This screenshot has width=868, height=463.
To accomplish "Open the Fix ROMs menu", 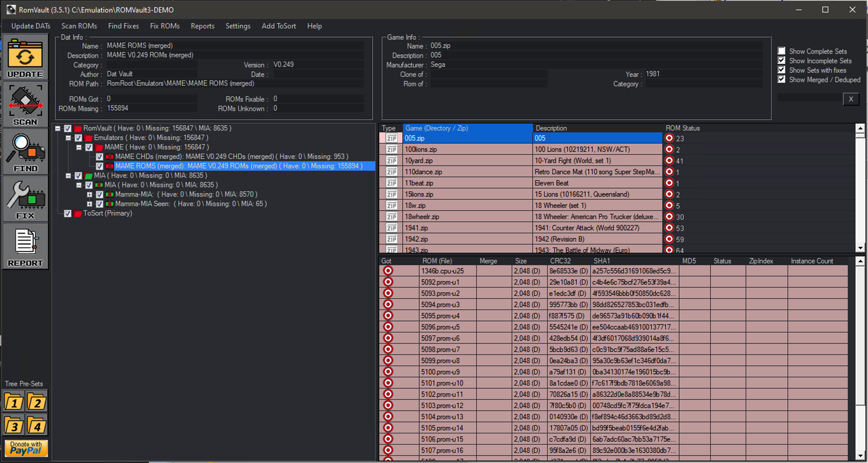I will [165, 26].
